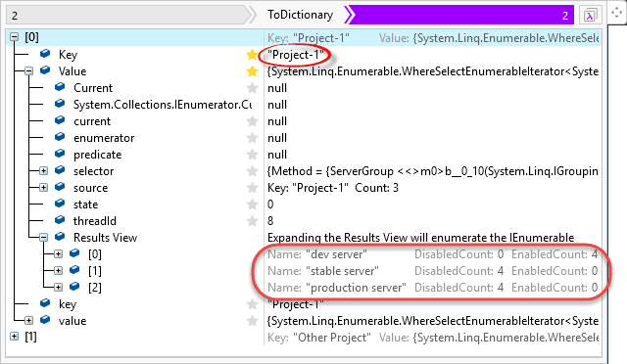Toggle the star on the enumerator row
627x364 pixels.
coord(252,137)
